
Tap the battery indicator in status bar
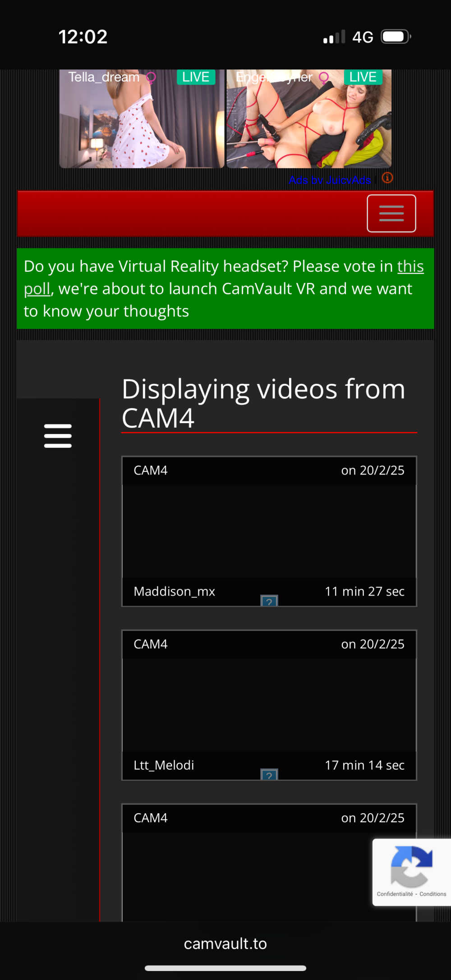pos(396,36)
